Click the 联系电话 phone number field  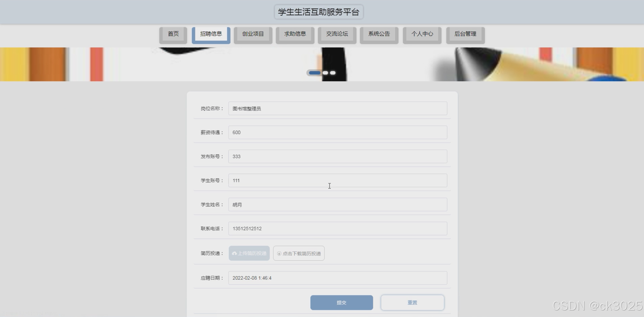[x=338, y=229]
